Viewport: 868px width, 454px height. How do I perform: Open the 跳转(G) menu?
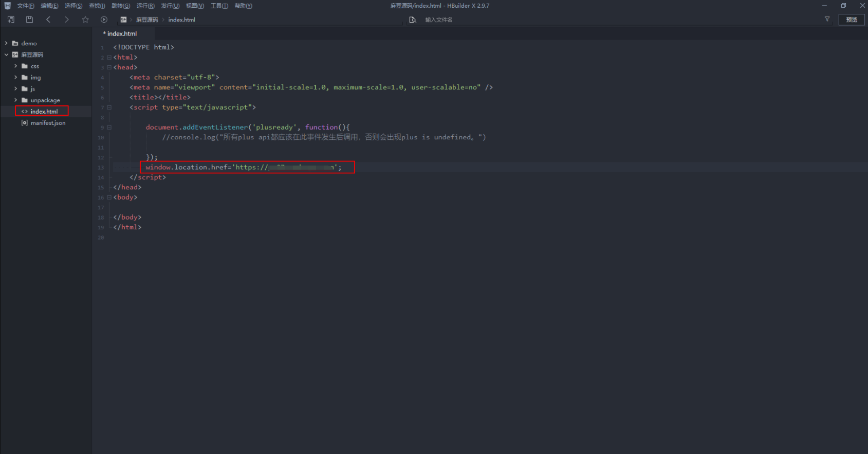121,6
